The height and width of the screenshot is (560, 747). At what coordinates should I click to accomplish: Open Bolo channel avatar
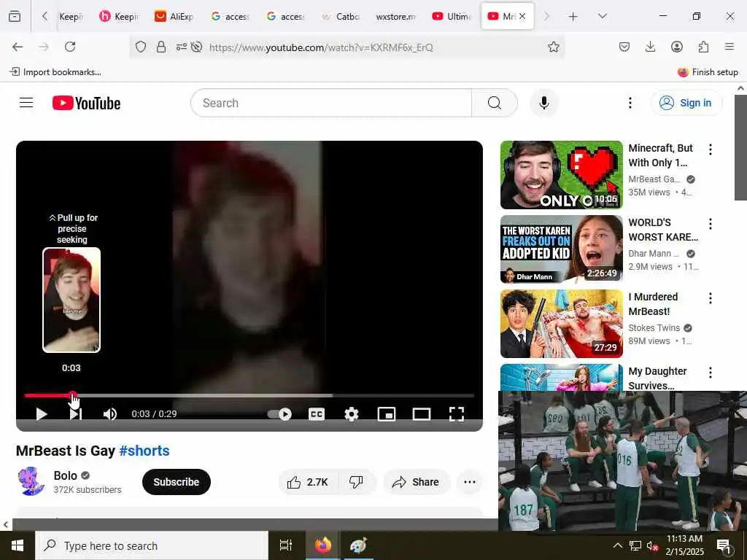click(x=31, y=481)
